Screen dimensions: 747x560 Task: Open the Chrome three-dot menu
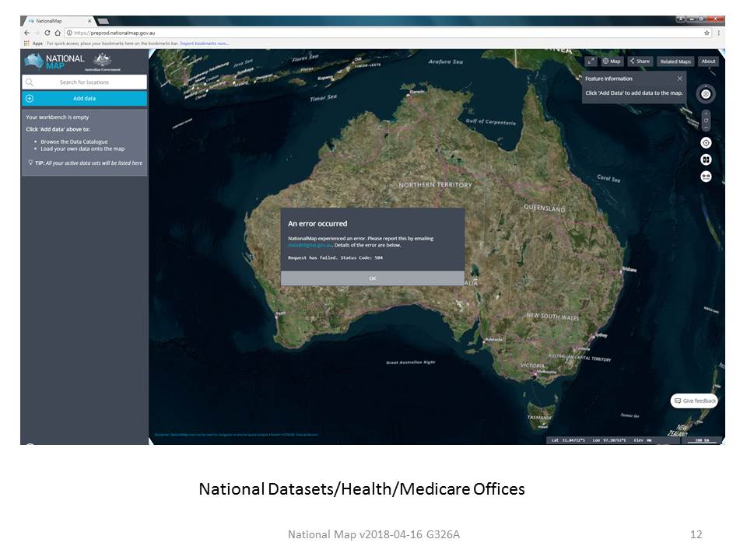718,33
